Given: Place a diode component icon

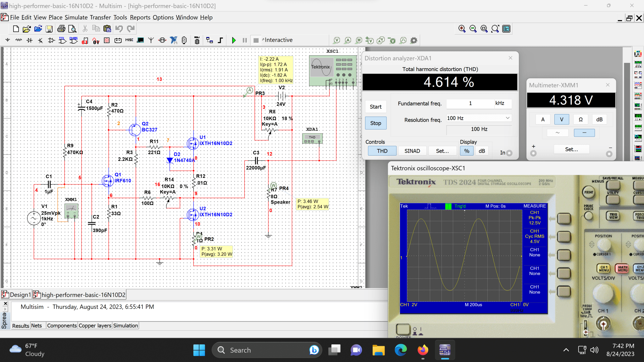Looking at the screenshot, I should click(x=30, y=40).
